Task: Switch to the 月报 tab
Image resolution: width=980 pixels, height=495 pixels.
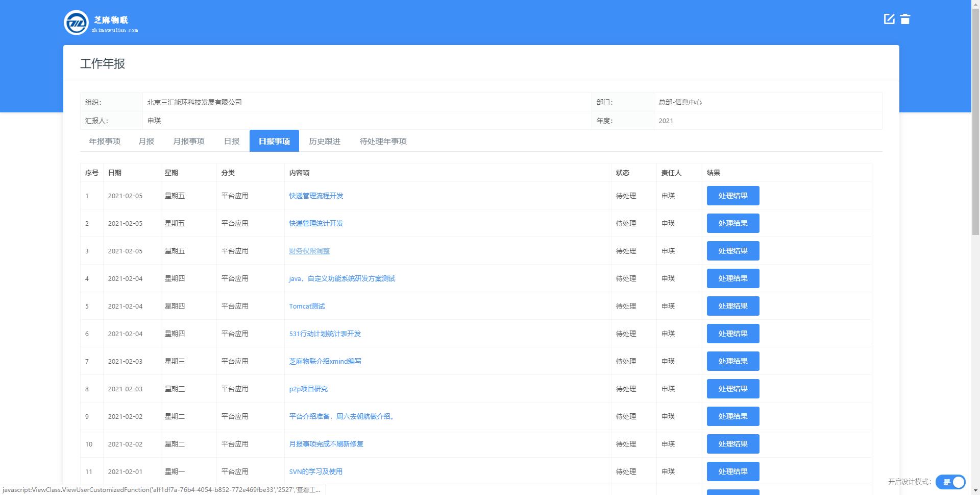Action: coord(146,141)
